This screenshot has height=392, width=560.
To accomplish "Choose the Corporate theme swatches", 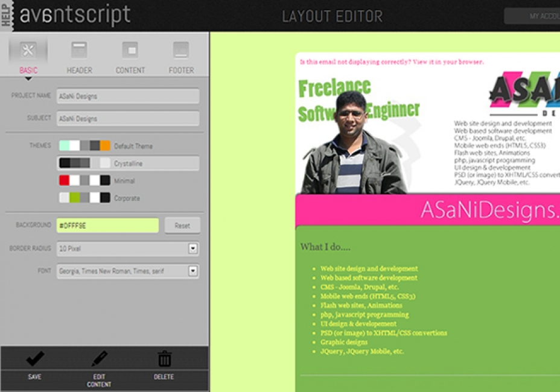I will 84,198.
